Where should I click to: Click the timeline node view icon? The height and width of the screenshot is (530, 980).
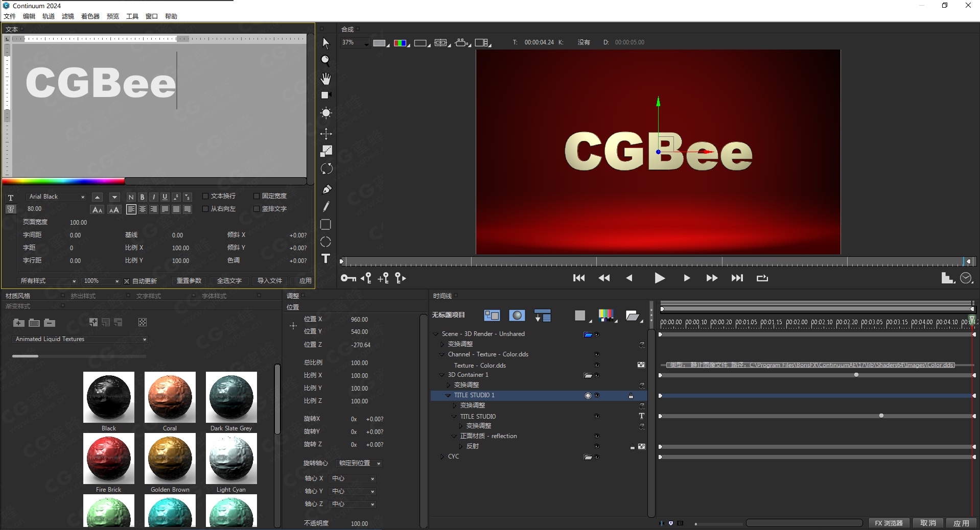[x=492, y=316]
